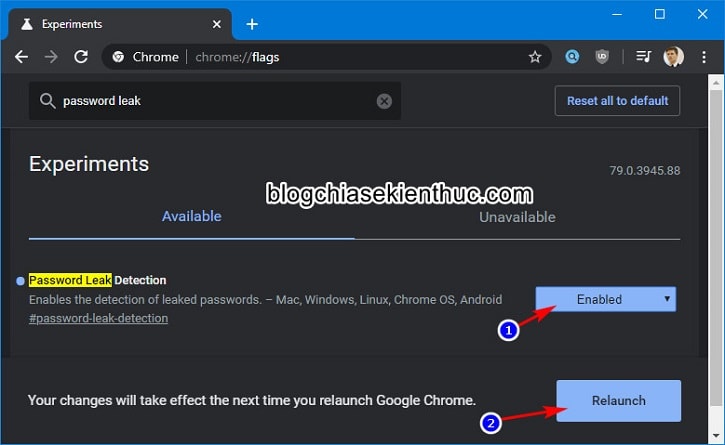
Task: Clear the flags search with X icon
Action: 384,101
